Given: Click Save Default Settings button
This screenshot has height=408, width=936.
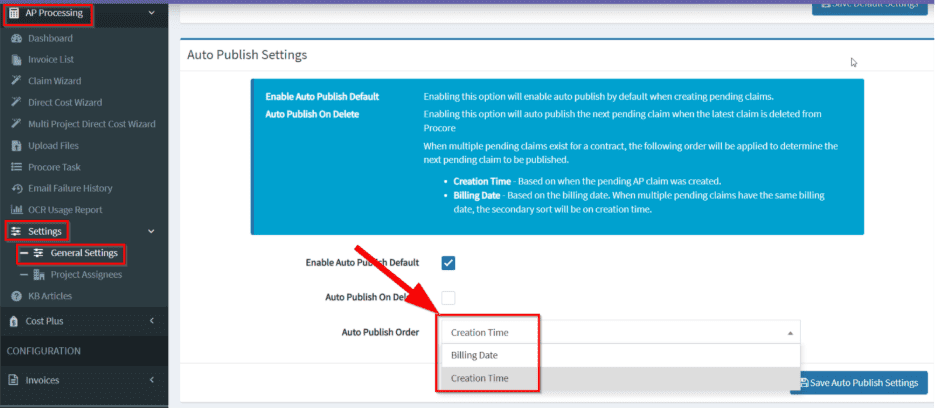Looking at the screenshot, I should click(x=869, y=5).
